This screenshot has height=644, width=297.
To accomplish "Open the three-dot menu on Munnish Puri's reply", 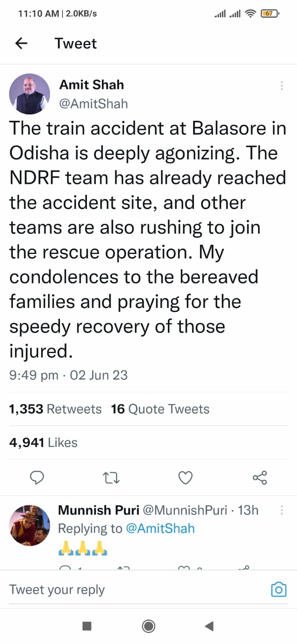I will pos(282,510).
